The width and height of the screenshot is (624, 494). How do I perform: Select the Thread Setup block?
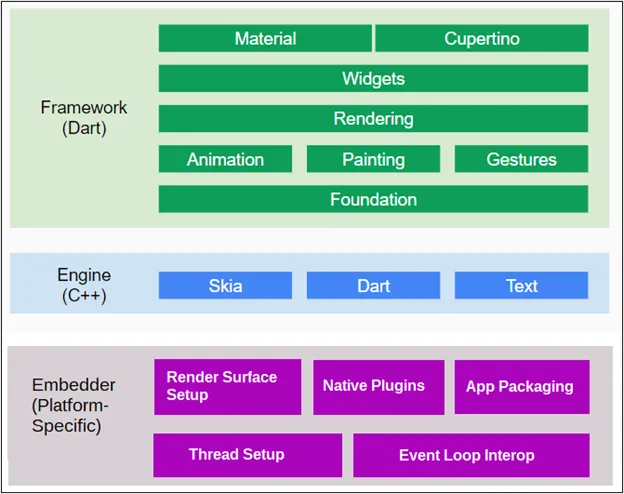point(248,455)
